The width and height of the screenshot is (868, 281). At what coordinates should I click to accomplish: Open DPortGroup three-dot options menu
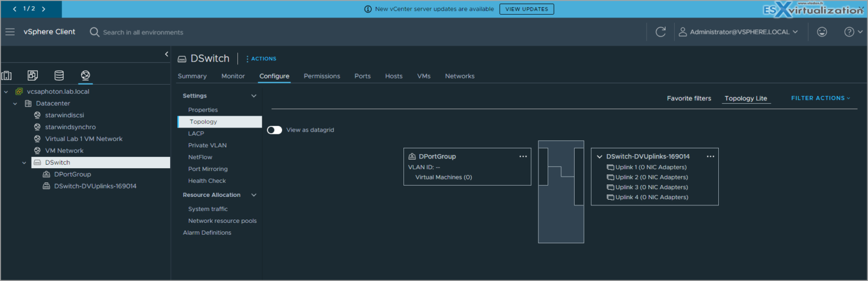[523, 156]
